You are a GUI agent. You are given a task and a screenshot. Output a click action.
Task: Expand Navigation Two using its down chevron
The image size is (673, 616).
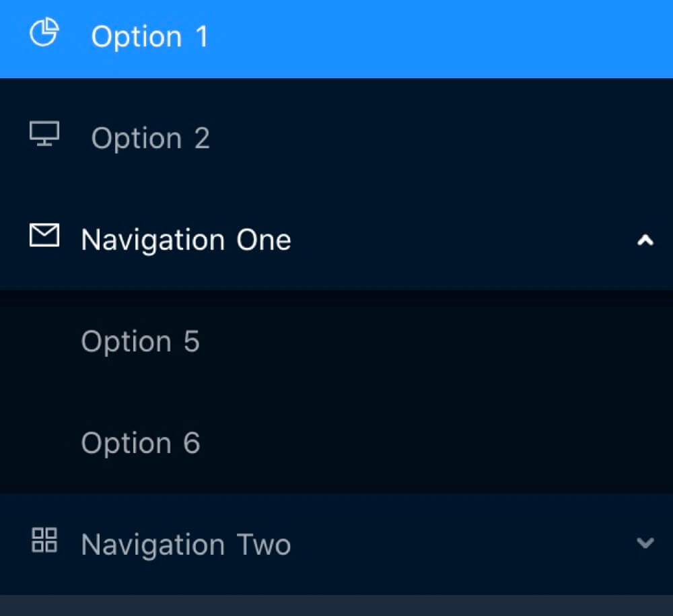(645, 543)
